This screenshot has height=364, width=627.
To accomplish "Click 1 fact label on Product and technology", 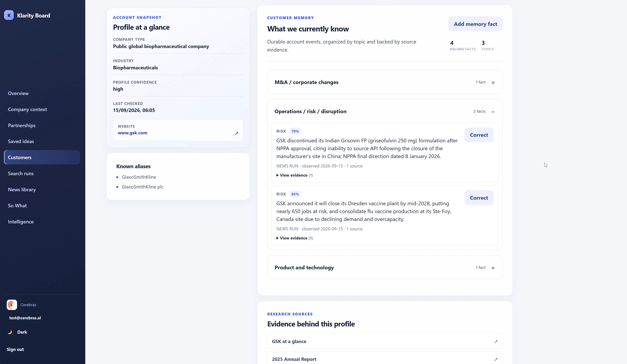I will (481, 268).
